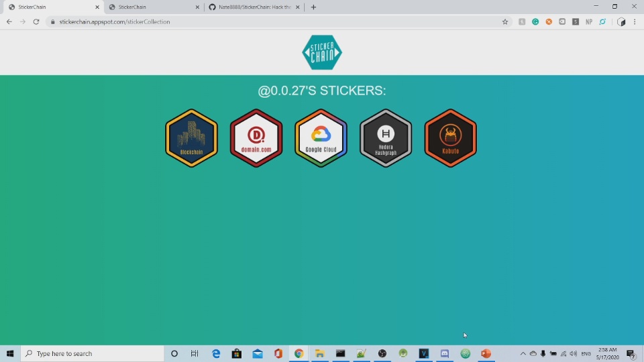Select the Google Cloud sticker

[321, 138]
